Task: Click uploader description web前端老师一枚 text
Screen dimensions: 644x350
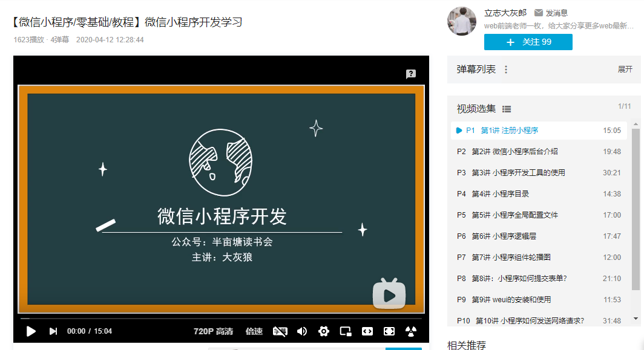Action: click(559, 26)
